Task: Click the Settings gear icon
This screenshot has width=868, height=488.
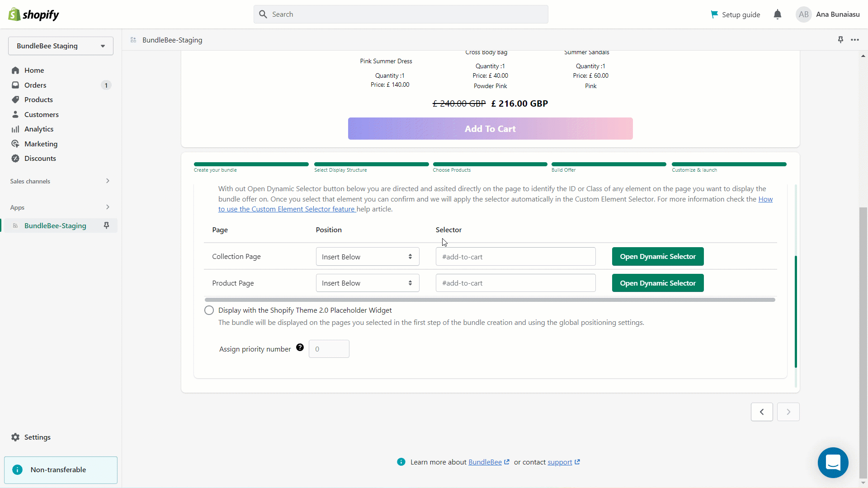Action: (15, 437)
